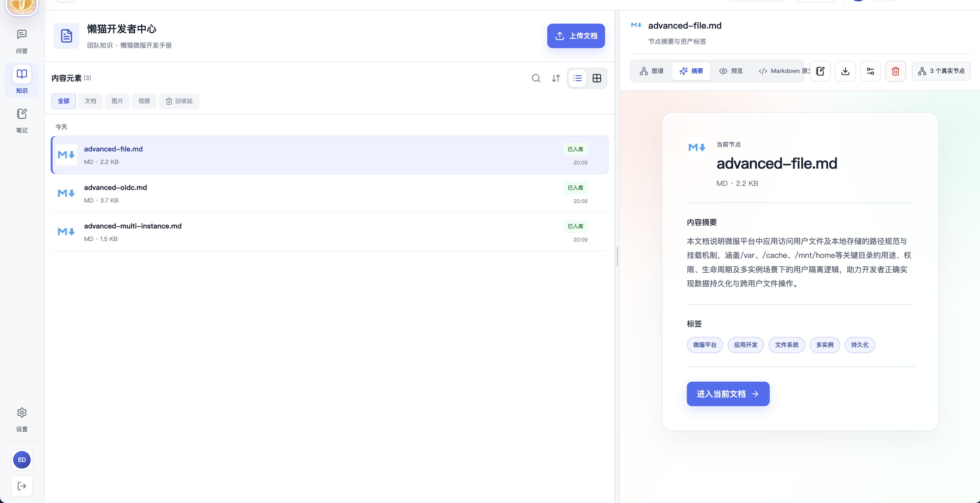
Task: Click 已入库 status of advanced-file.md
Action: [575, 149]
